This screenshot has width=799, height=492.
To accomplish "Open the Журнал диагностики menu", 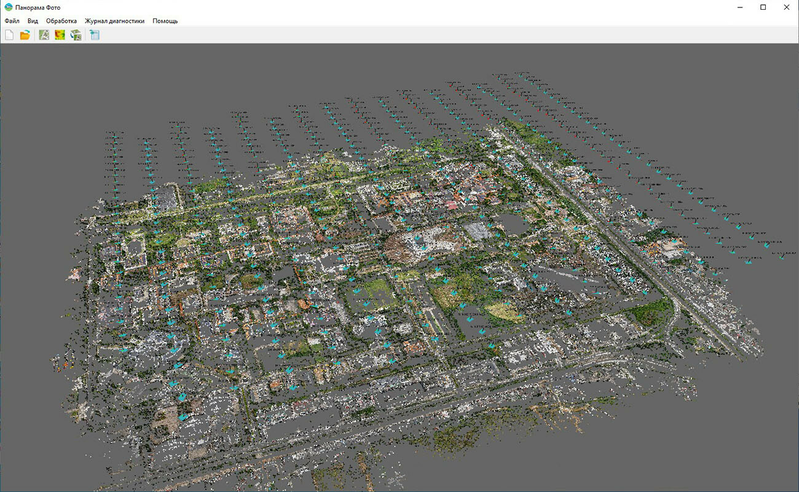I will (x=114, y=21).
